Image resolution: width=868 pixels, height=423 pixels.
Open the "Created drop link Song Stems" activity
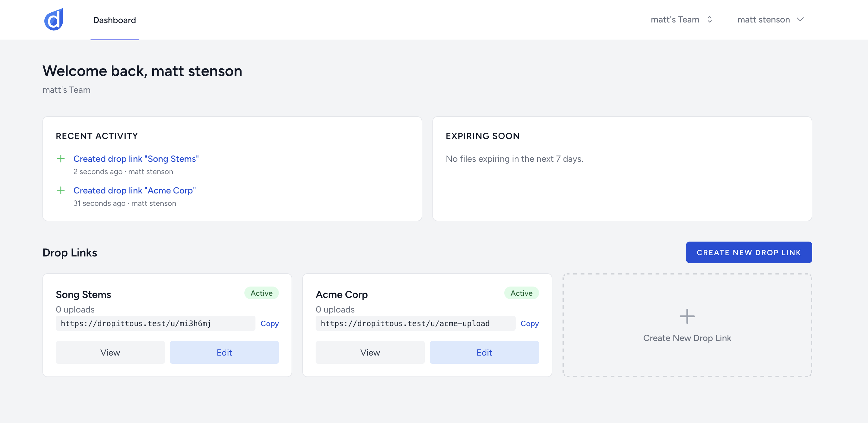[136, 158]
